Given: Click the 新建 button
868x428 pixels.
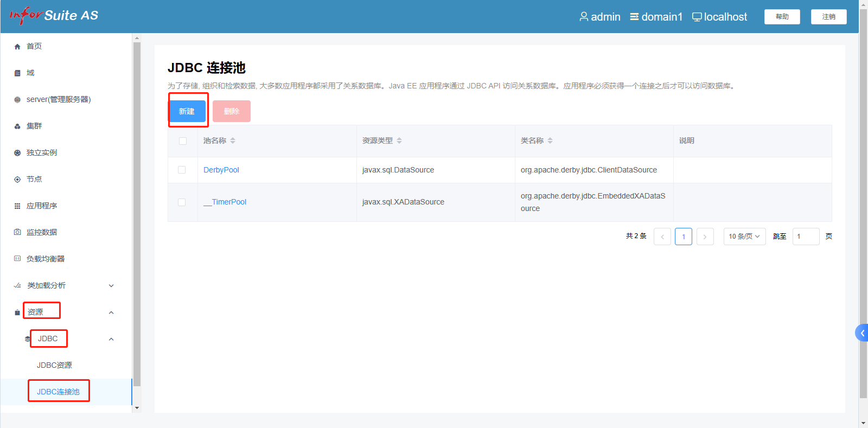Looking at the screenshot, I should pyautogui.click(x=187, y=111).
